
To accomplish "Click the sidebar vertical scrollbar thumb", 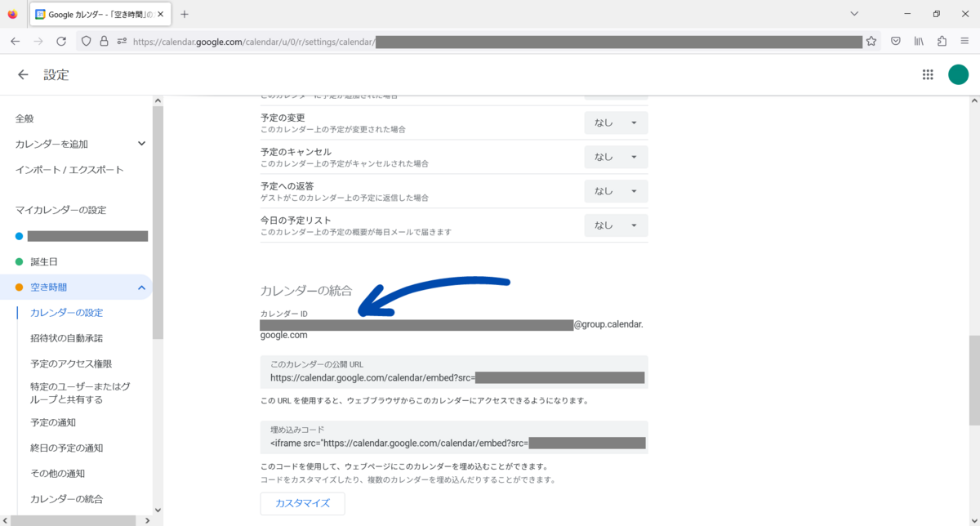I will click(x=158, y=222).
